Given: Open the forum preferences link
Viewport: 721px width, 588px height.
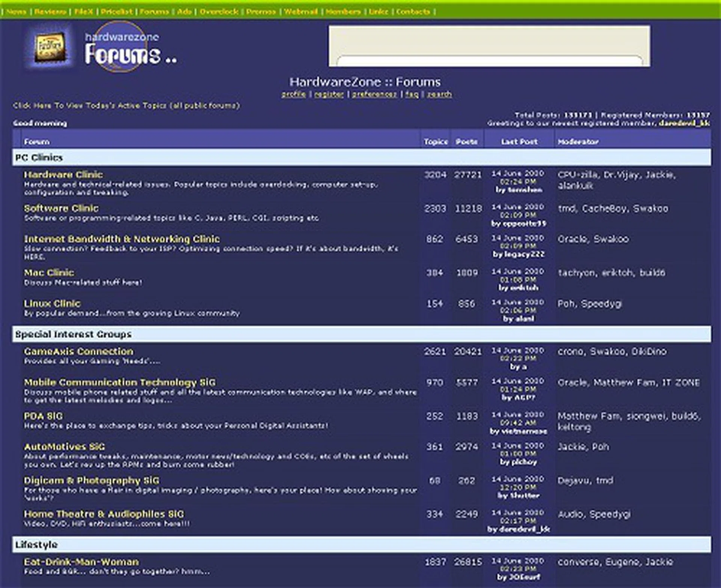Looking at the screenshot, I should pyautogui.click(x=374, y=94).
